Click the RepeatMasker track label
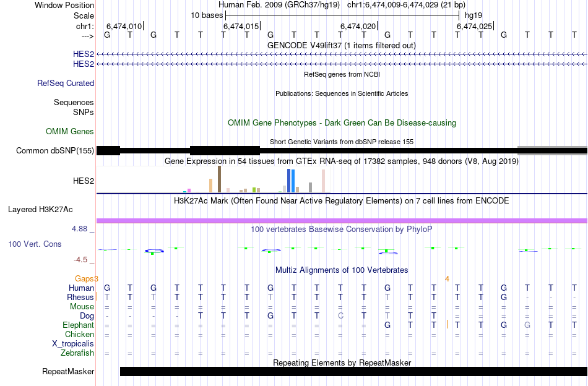 pos(68,372)
